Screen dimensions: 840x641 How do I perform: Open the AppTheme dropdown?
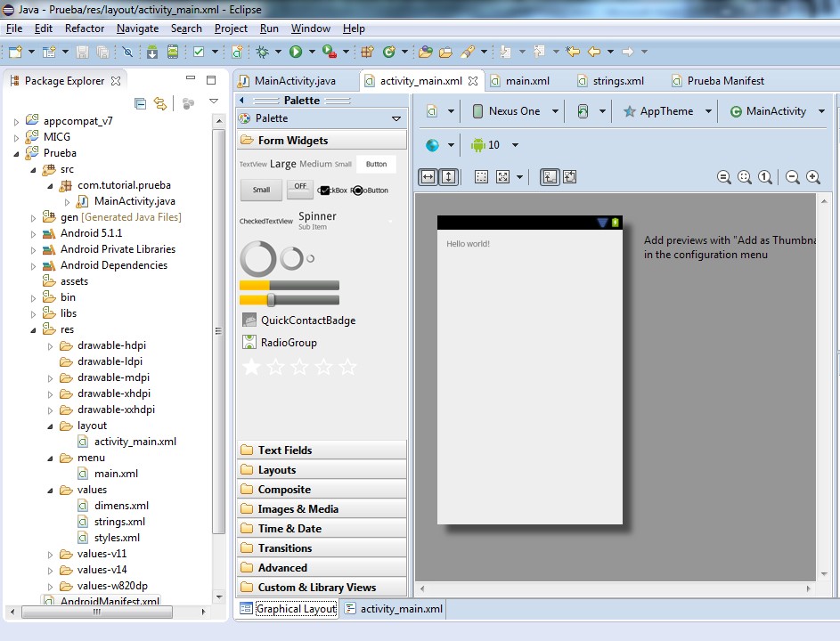708,111
